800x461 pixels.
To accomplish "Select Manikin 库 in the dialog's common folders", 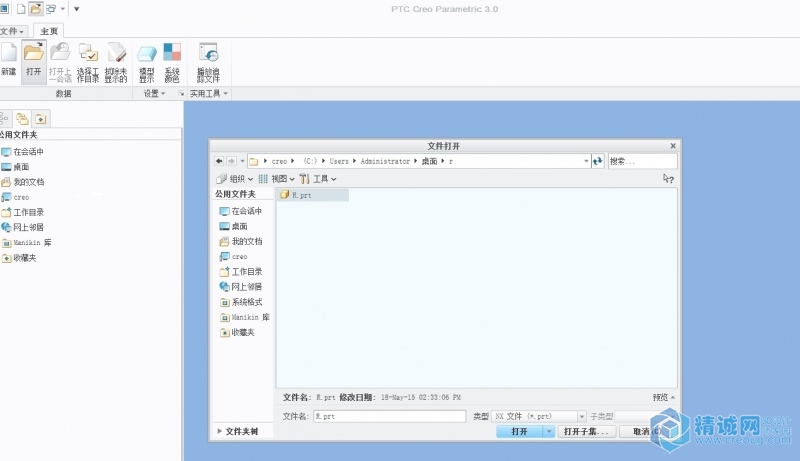I will (x=244, y=317).
